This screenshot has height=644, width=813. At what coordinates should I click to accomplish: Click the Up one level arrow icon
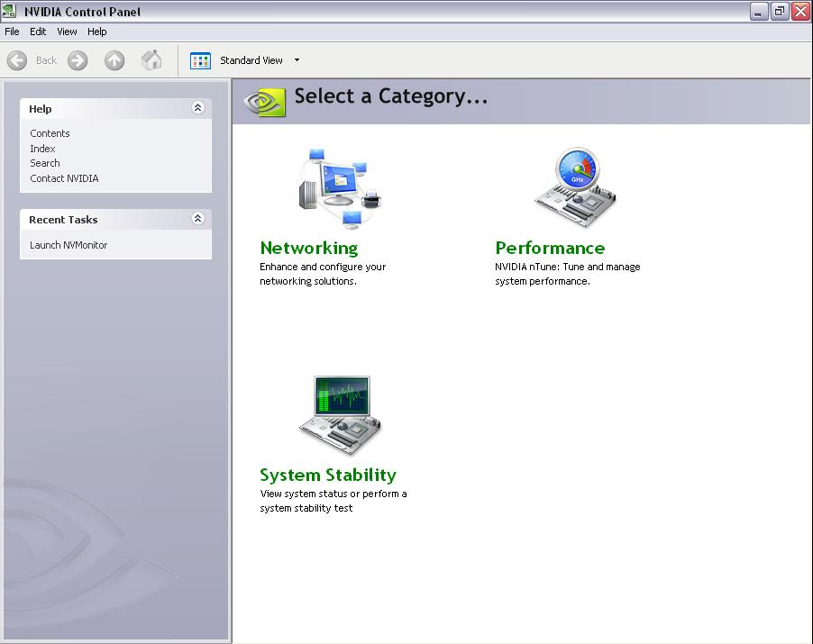[114, 60]
